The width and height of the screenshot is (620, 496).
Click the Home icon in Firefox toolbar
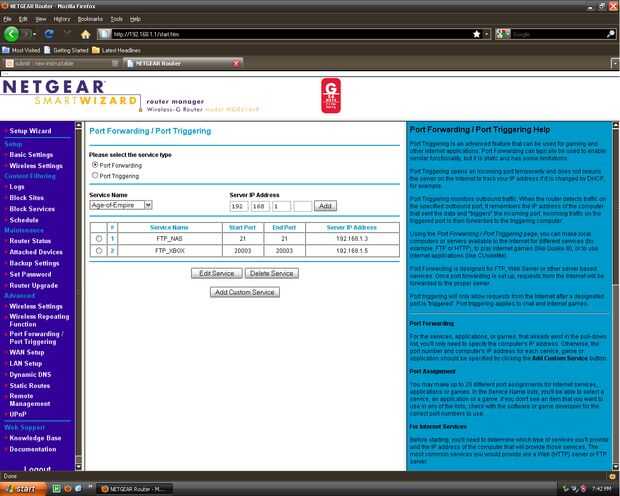click(85, 34)
